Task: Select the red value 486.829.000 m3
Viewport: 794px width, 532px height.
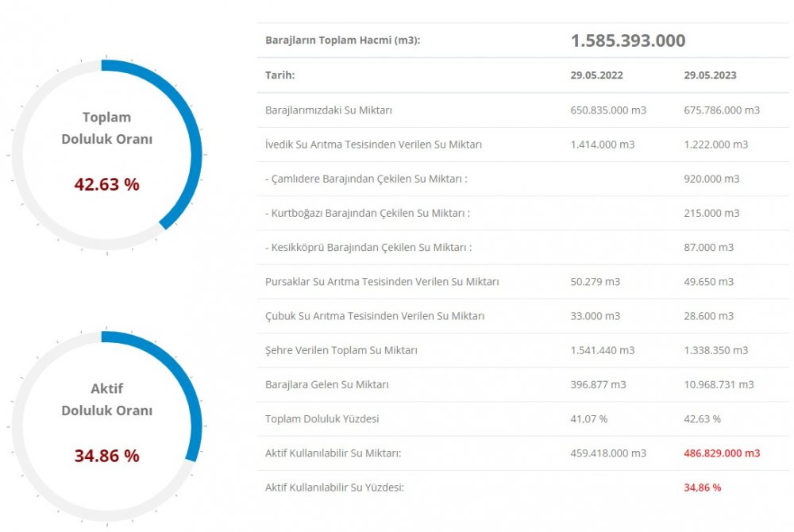Action: click(722, 453)
